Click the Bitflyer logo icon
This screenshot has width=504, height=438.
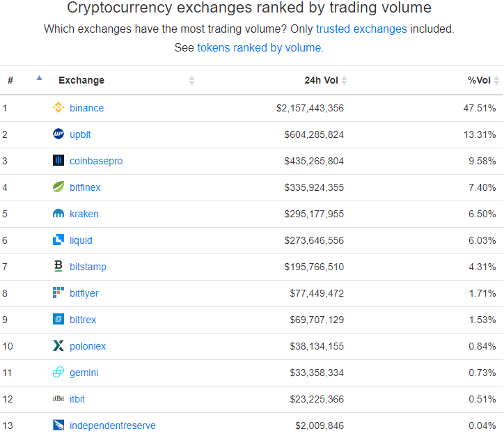58,293
